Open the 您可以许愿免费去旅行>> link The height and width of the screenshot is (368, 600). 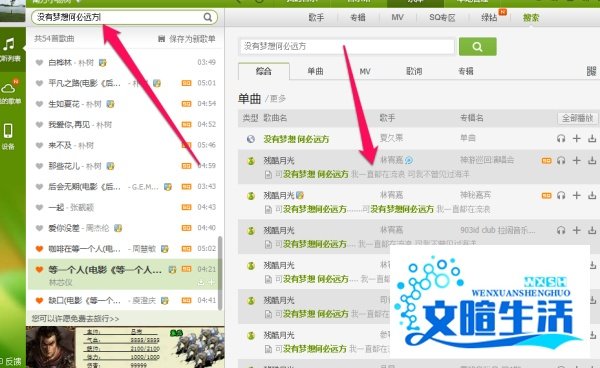[x=75, y=318]
